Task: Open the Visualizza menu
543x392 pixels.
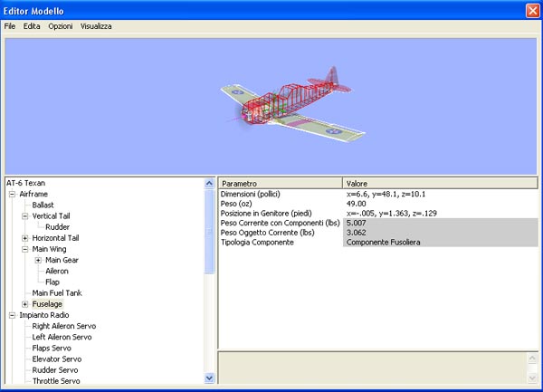Action: (96, 26)
